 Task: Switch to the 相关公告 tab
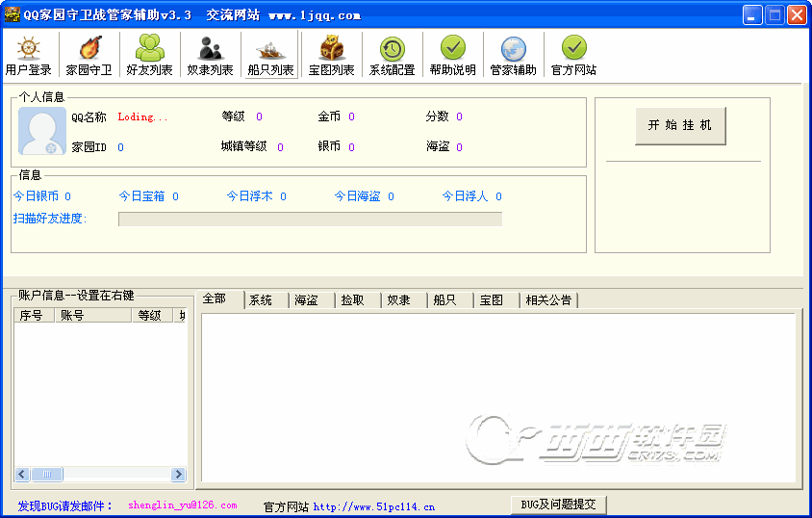(548, 300)
